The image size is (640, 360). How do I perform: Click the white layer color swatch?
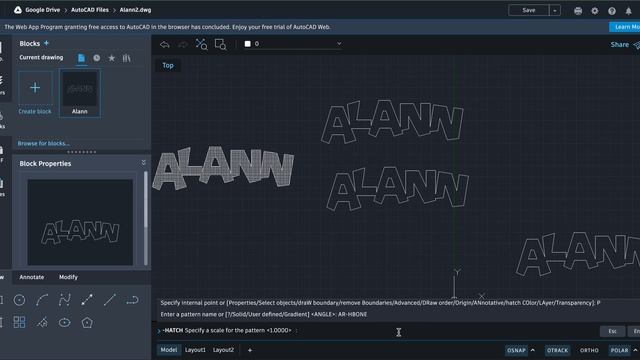pos(247,44)
